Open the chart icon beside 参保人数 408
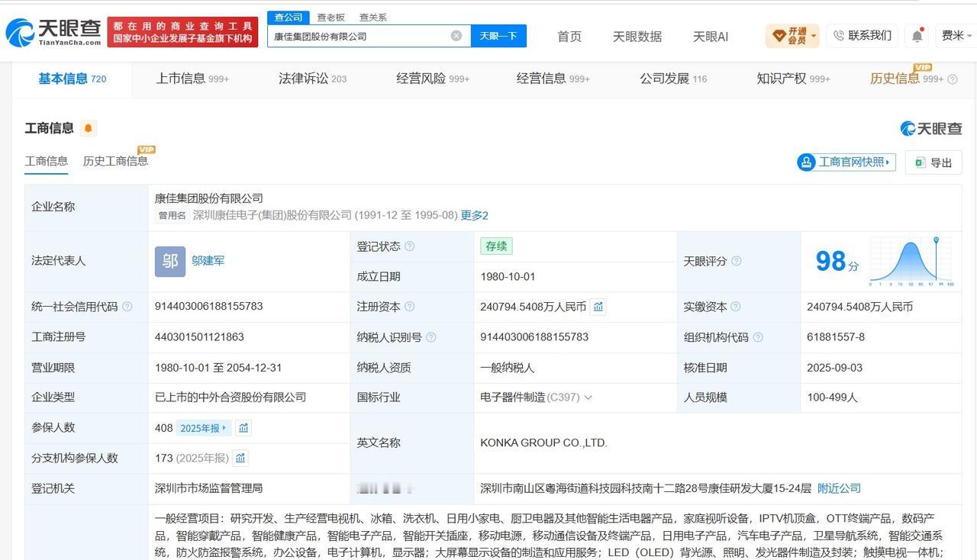The height and width of the screenshot is (560, 977). (243, 428)
